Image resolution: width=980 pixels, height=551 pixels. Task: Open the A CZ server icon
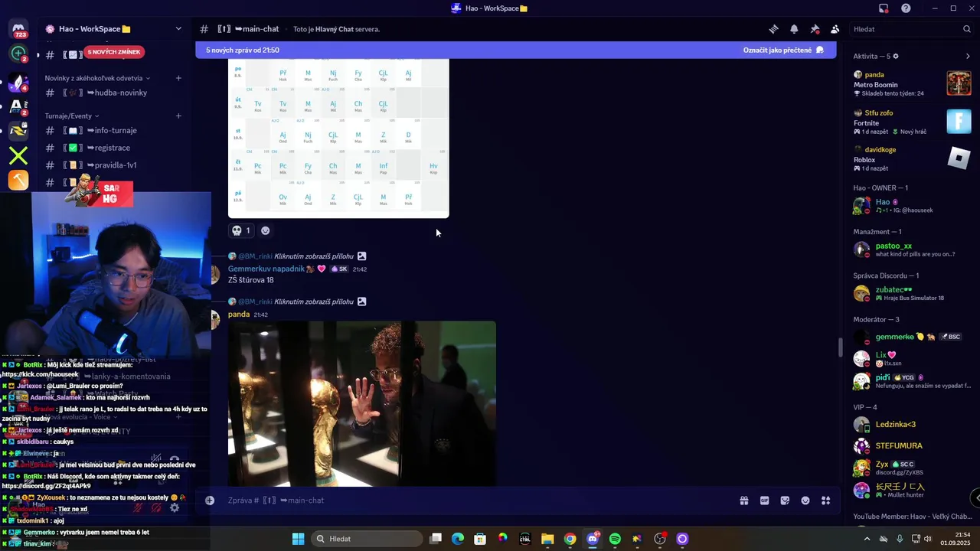[18, 106]
